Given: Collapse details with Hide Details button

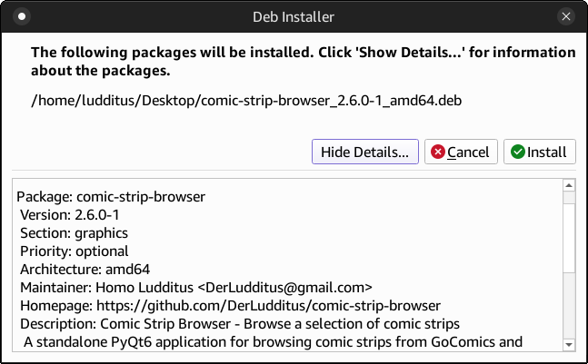Looking at the screenshot, I should click(x=364, y=152).
